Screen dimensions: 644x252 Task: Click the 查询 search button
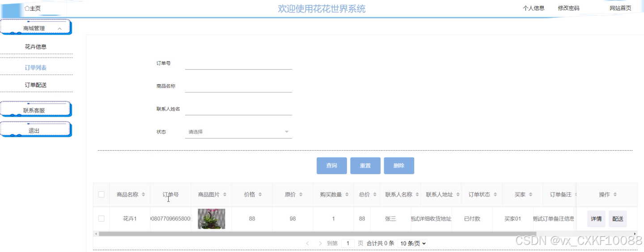pos(331,165)
